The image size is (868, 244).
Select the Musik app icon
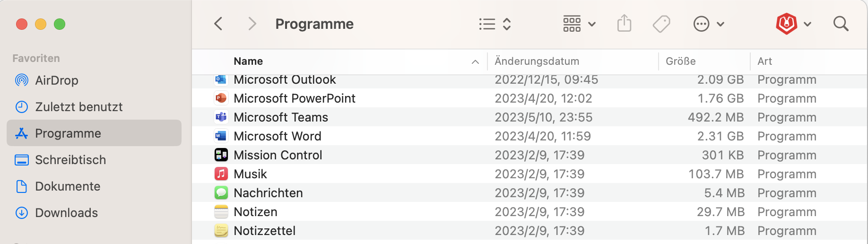(221, 174)
